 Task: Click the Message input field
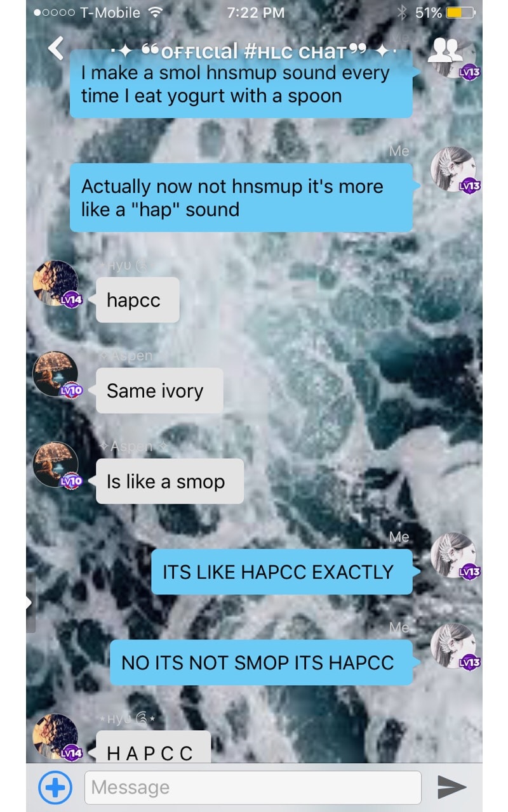tap(253, 787)
